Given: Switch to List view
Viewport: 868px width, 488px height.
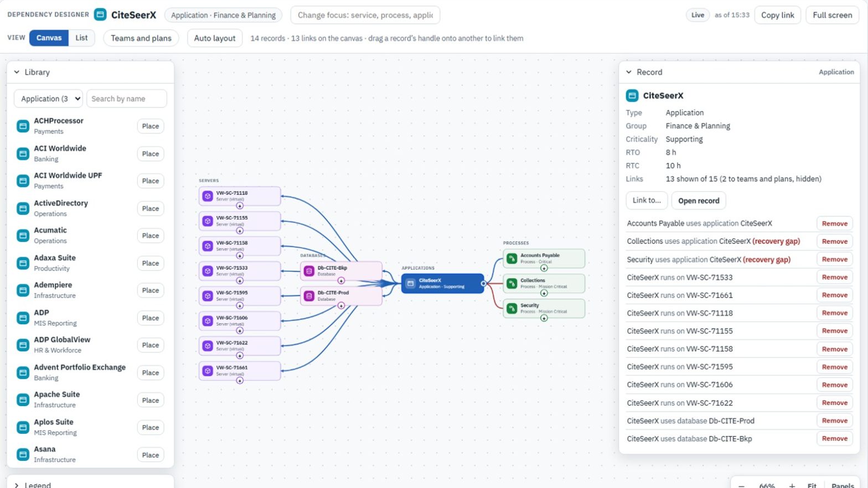Looking at the screenshot, I should point(81,38).
